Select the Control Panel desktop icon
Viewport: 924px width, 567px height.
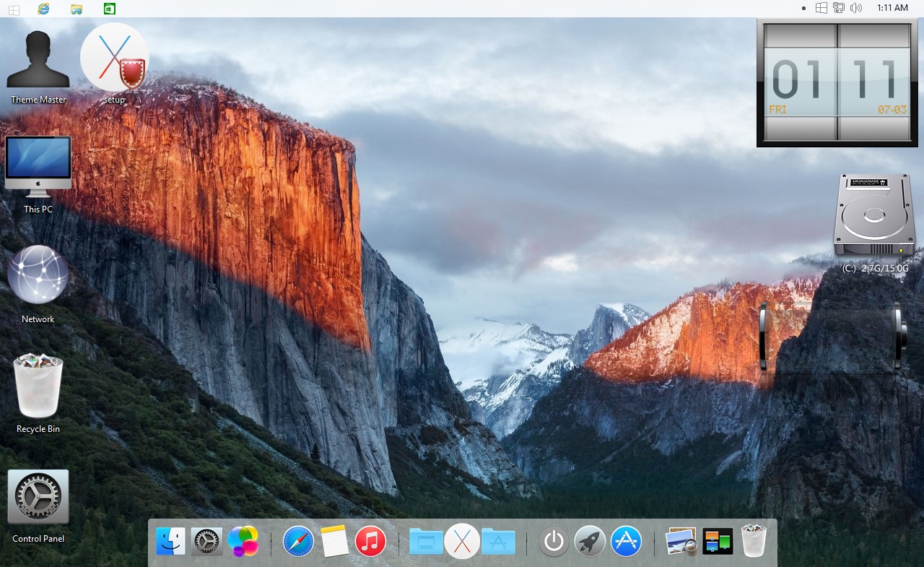(x=38, y=506)
